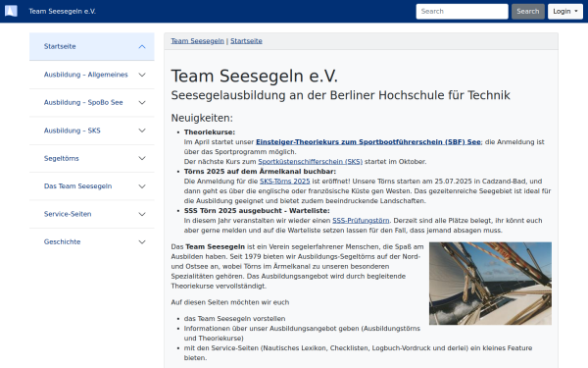Expand the Segeltörns chevron
Image resolution: width=588 pixels, height=368 pixels.
(x=142, y=158)
